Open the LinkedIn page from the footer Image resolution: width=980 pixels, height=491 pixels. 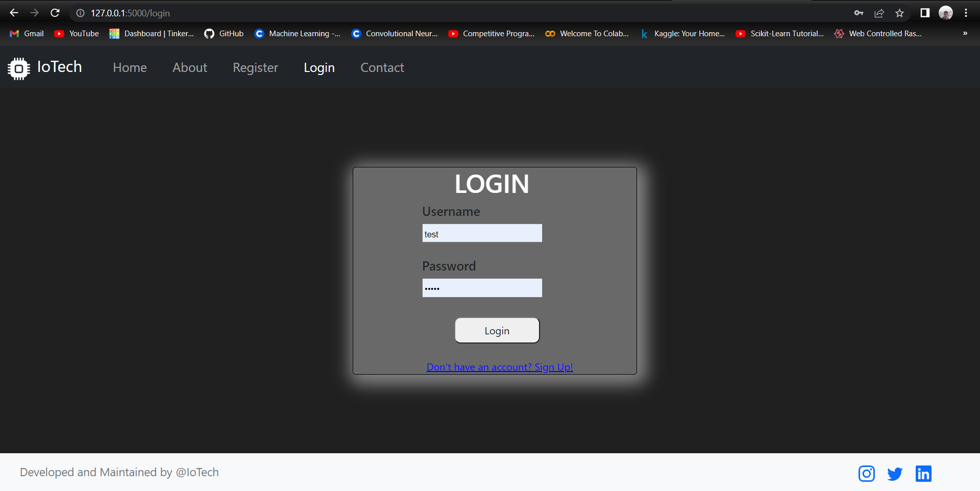coord(923,473)
